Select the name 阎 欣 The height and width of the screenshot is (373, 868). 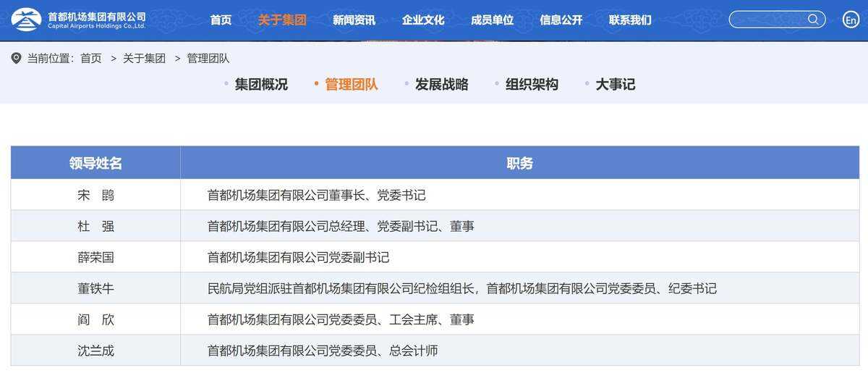[x=95, y=320]
